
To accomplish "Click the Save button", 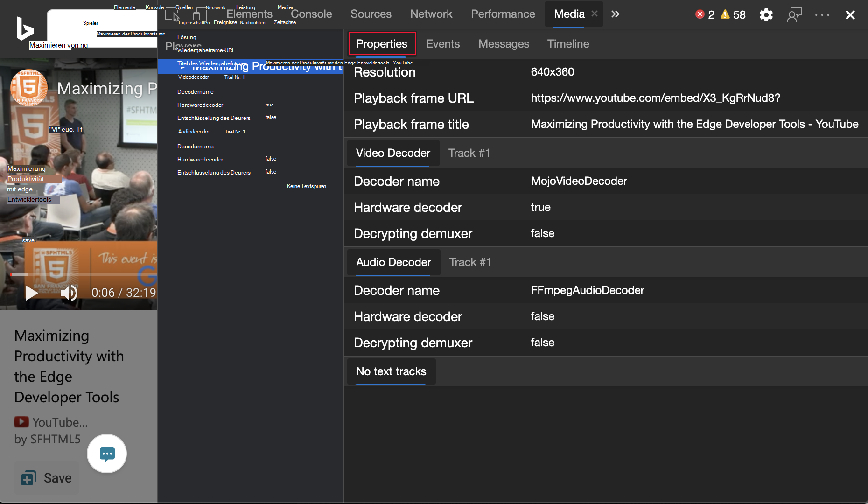I will [x=47, y=478].
